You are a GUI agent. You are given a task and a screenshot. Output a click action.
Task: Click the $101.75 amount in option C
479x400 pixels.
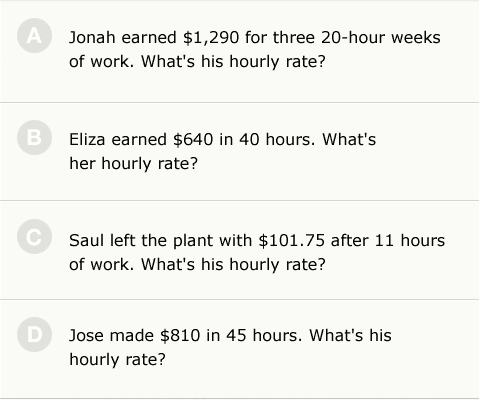[291, 241]
